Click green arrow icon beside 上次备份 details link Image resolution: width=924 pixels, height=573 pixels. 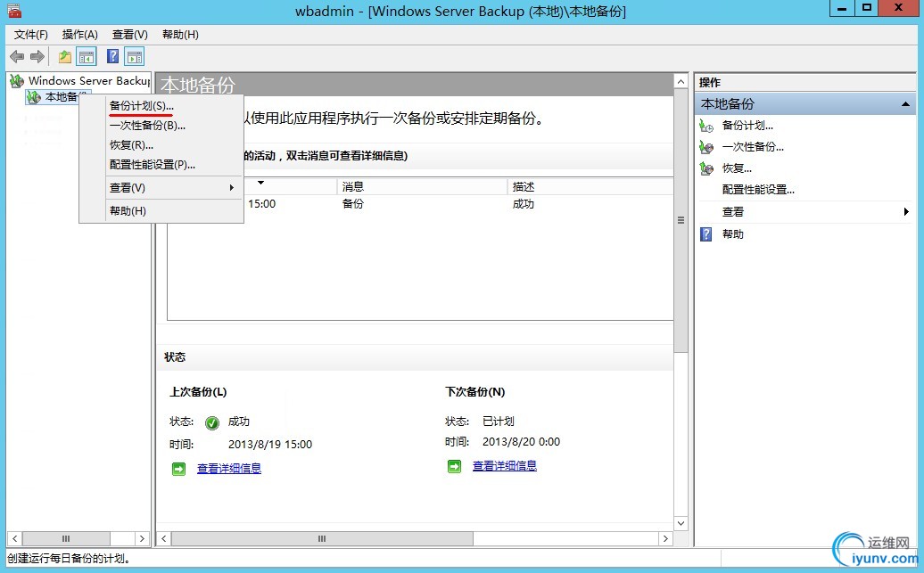[x=178, y=469]
